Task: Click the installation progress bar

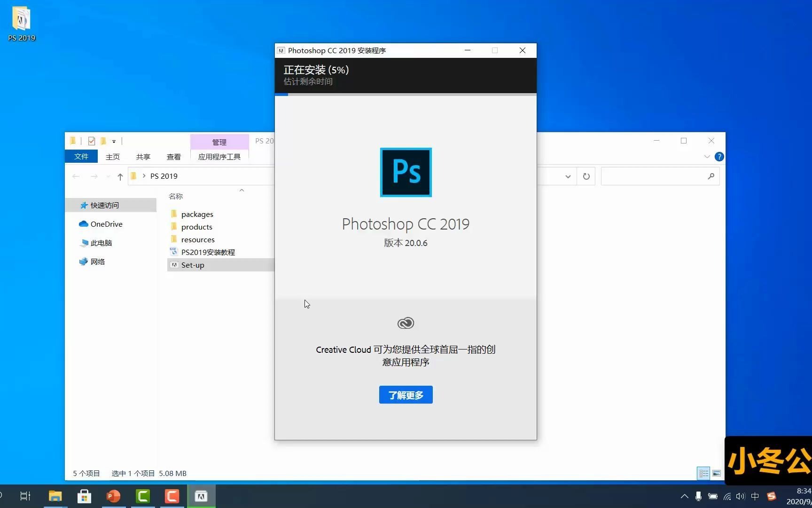Action: click(x=405, y=94)
